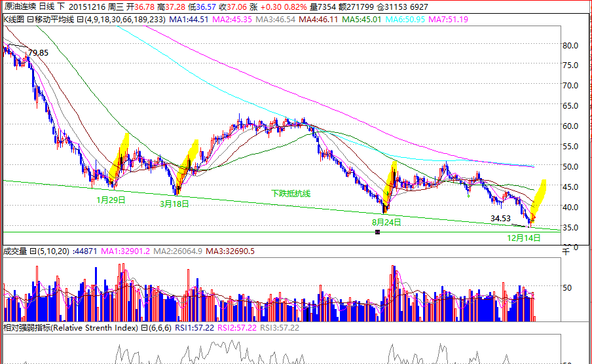Select the black anchor on horizontal green line
The height and width of the screenshot is (364, 592).
click(377, 232)
